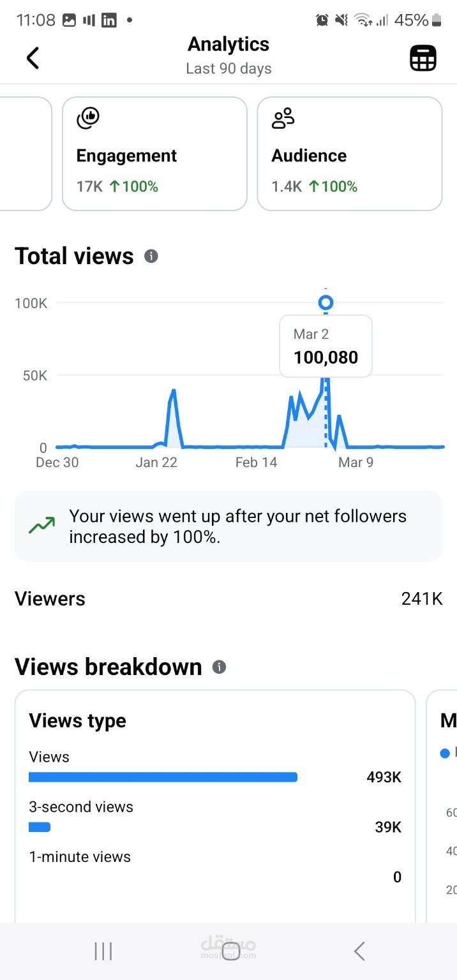Tap the Last 90 days subtitle
The image size is (457, 980).
point(228,69)
